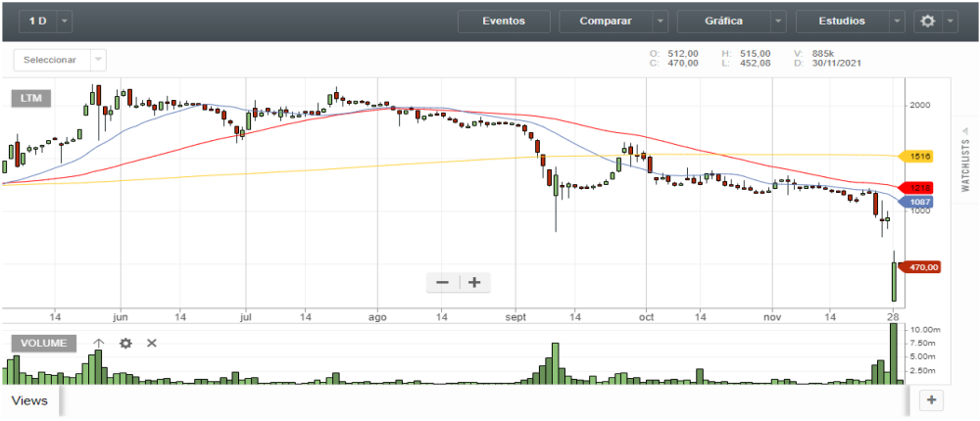
Task: Click the ago label on time axis
Action: pyautogui.click(x=377, y=317)
